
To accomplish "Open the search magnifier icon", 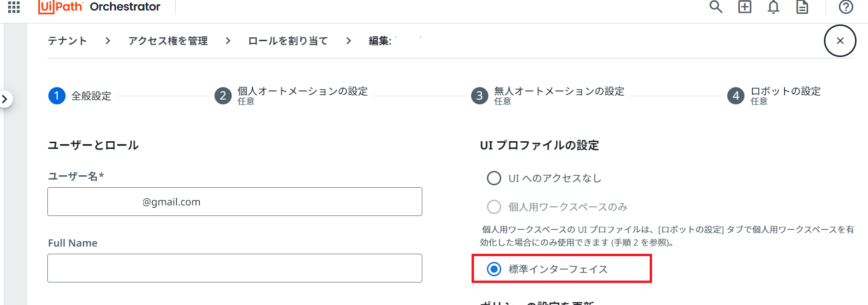I will [x=716, y=7].
